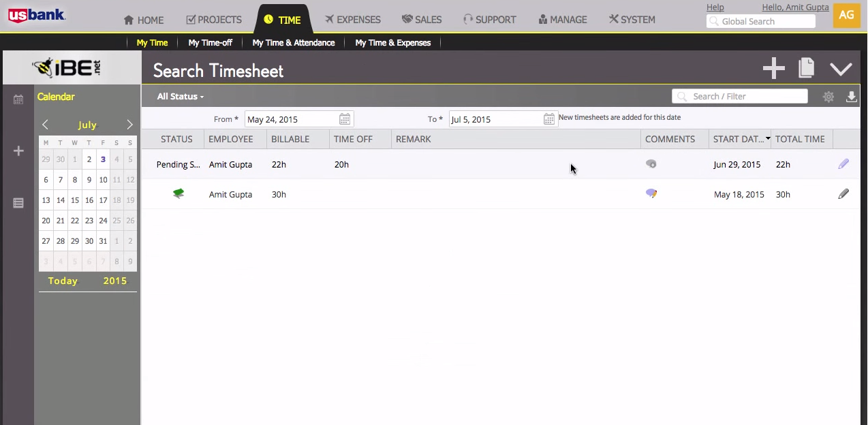Viewport: 868px width, 425px height.
Task: Sort by EMPLOYEE column header
Action: (231, 139)
